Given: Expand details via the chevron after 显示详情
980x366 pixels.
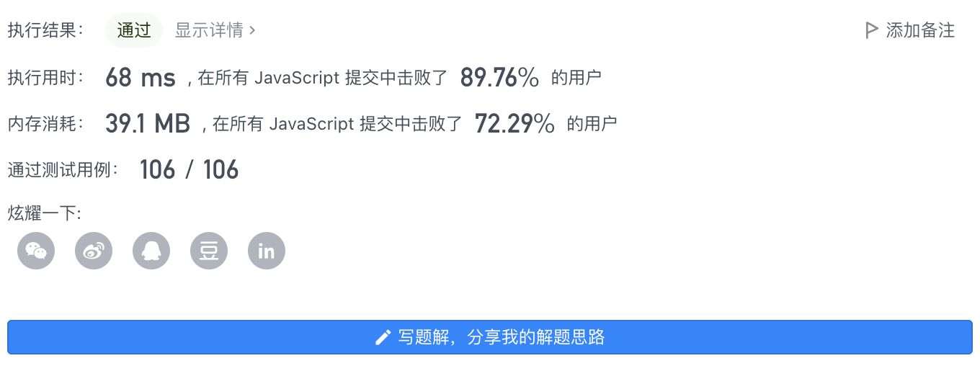Looking at the screenshot, I should coord(252,30).
